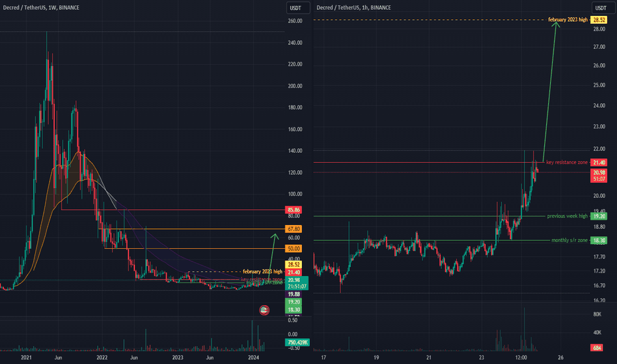
Task: Click the 260.00 price axis value
Action: (x=295, y=21)
